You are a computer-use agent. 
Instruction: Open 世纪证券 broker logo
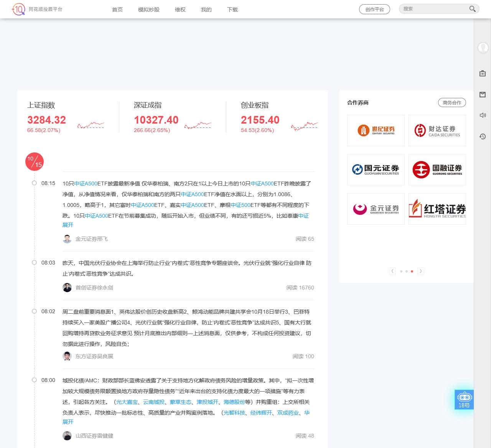pyautogui.click(x=376, y=131)
